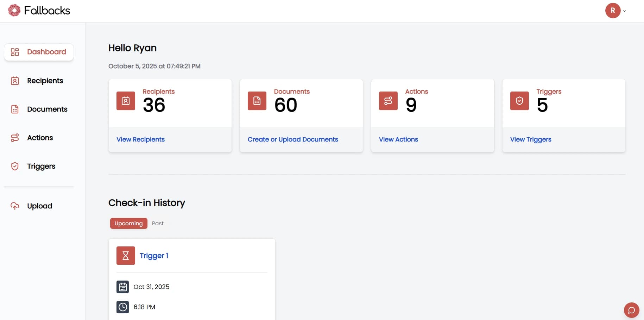This screenshot has width=644, height=320.
Task: Click the Triggers shield card icon
Action: pos(519,101)
